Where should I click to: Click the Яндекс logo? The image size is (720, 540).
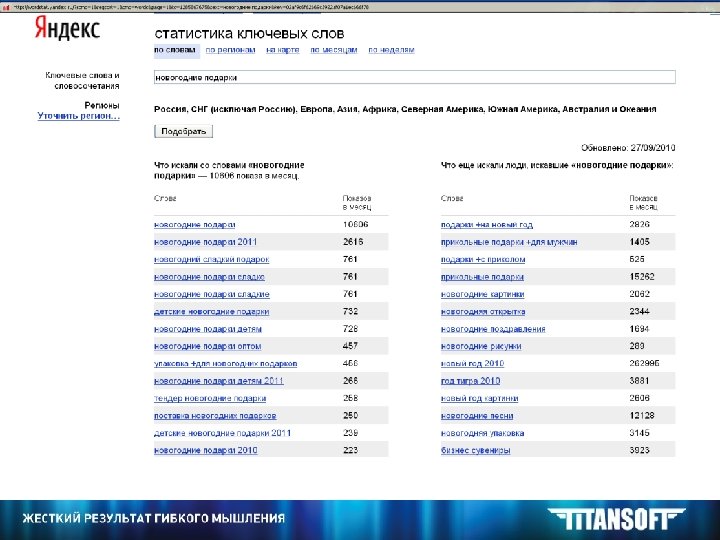[67, 28]
